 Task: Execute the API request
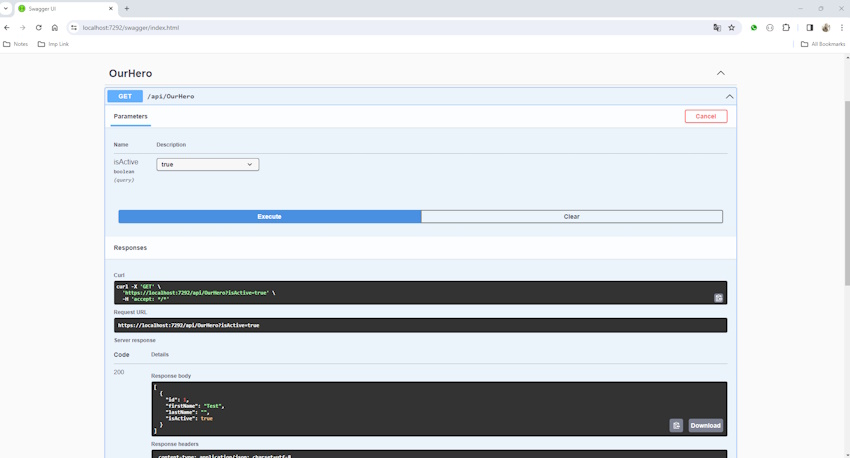tap(269, 216)
